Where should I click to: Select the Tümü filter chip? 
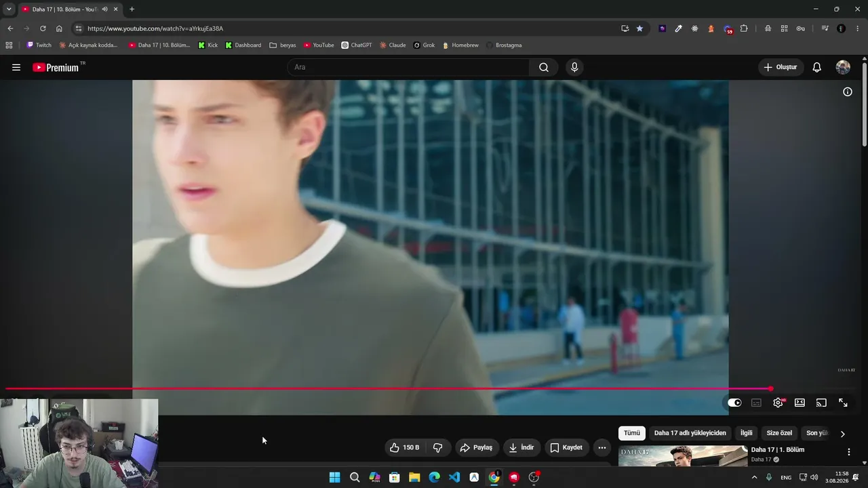[x=632, y=433]
